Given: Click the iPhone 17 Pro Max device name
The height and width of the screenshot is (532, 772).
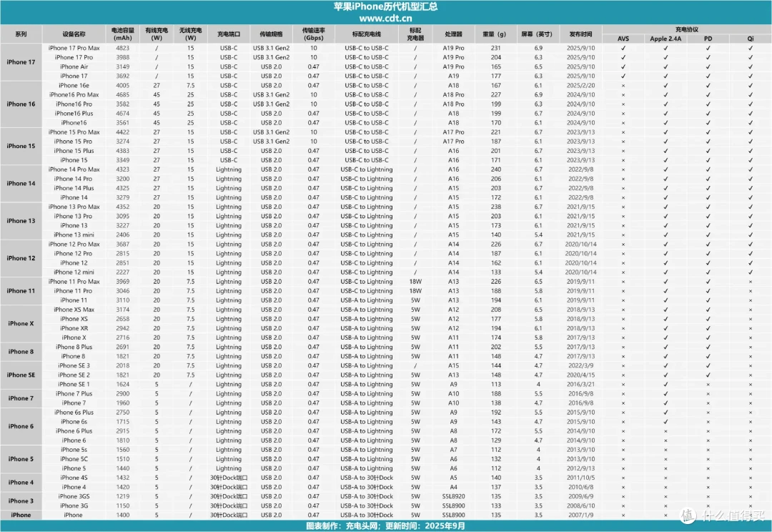Looking at the screenshot, I should 74,48.
